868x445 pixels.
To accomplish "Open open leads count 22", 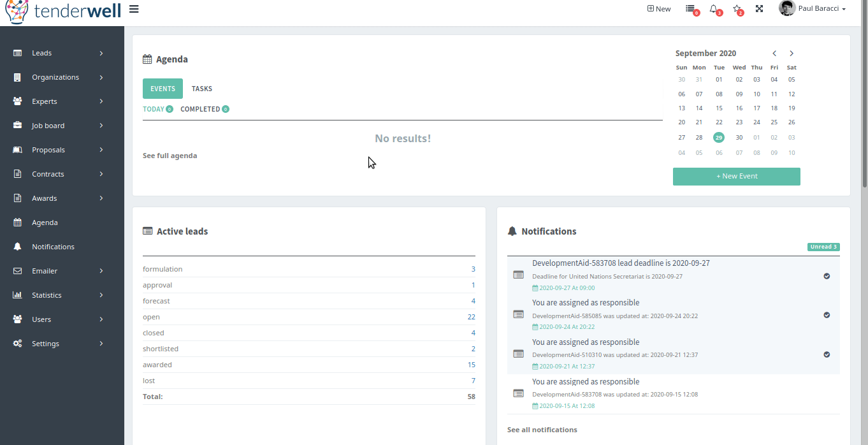I will point(472,317).
